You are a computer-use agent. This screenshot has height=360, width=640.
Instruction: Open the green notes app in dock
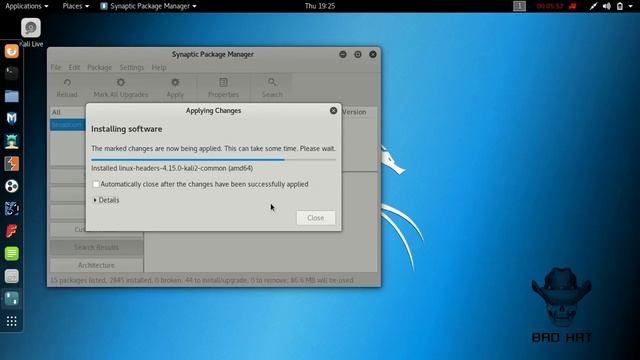[x=11, y=253]
